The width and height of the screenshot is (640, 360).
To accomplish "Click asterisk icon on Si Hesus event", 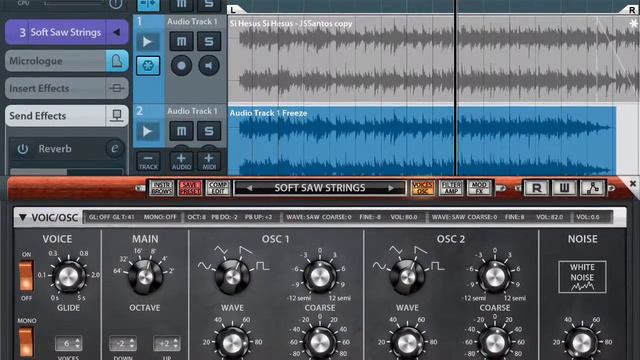I will point(633,24).
